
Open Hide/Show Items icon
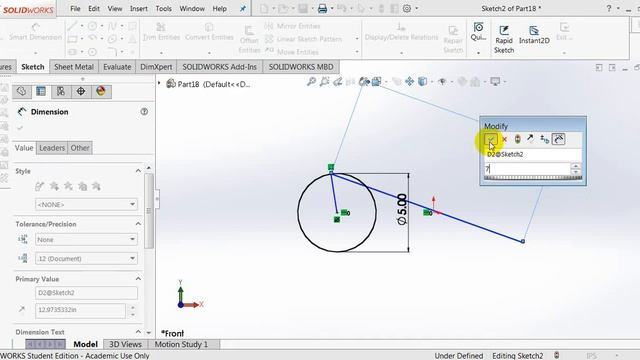[x=442, y=82]
